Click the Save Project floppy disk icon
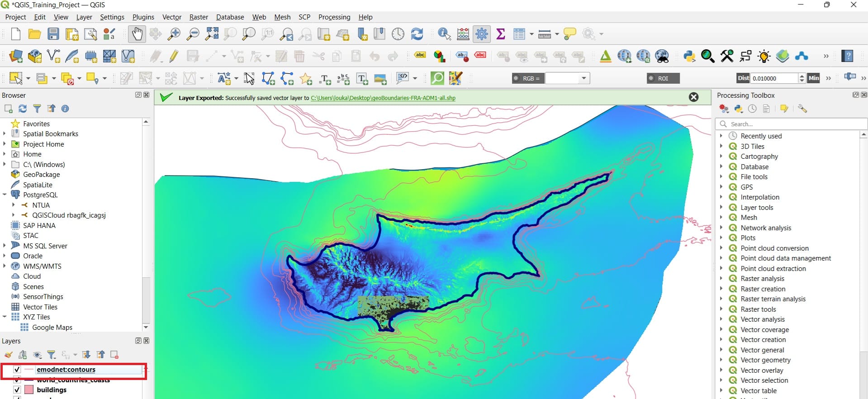 click(53, 34)
